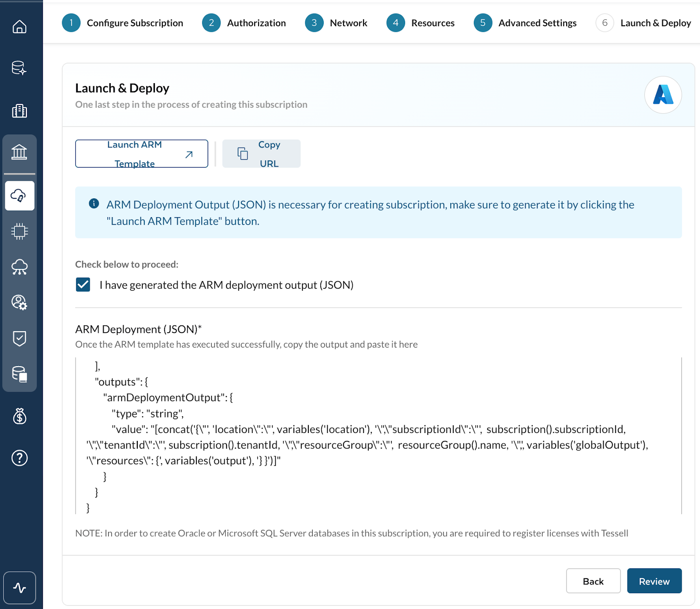Uncheck the ARM deployment output generated checkbox
Screen dimensions: 700x609
click(x=83, y=285)
